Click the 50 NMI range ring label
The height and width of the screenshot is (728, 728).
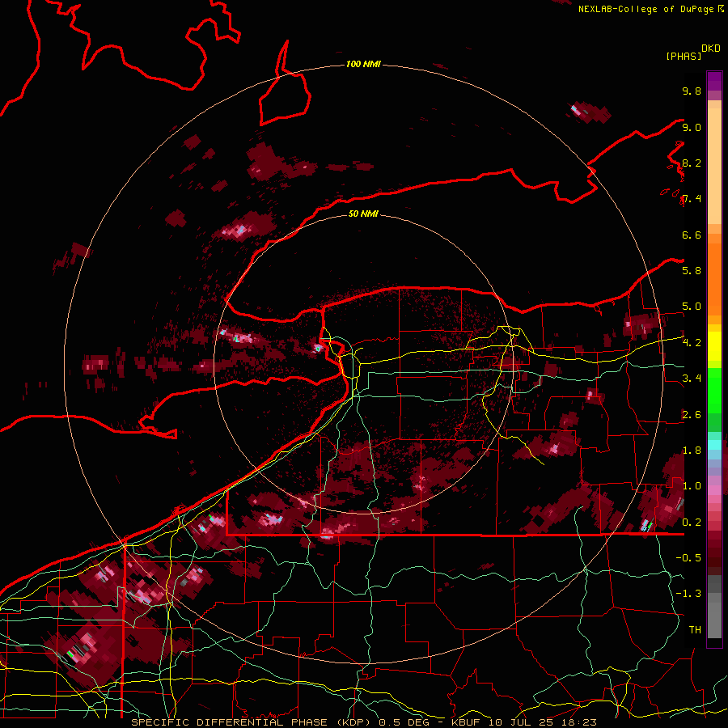tap(363, 214)
